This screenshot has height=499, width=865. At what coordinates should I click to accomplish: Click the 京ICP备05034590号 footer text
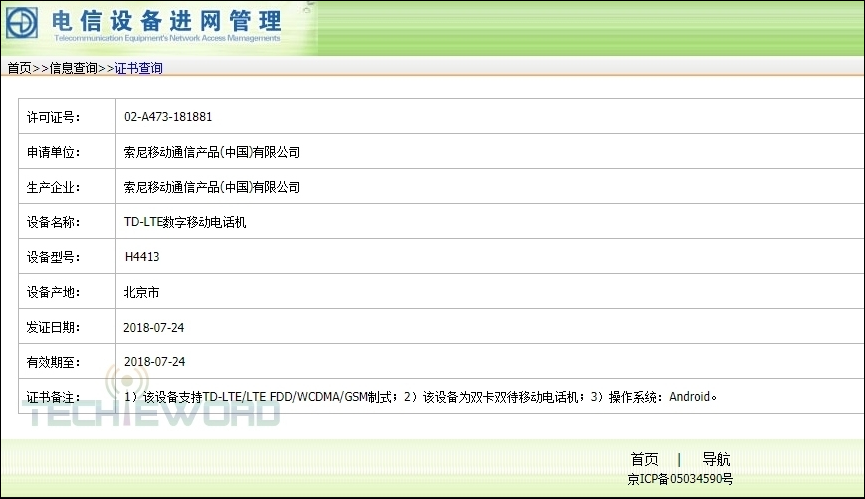tap(679, 479)
